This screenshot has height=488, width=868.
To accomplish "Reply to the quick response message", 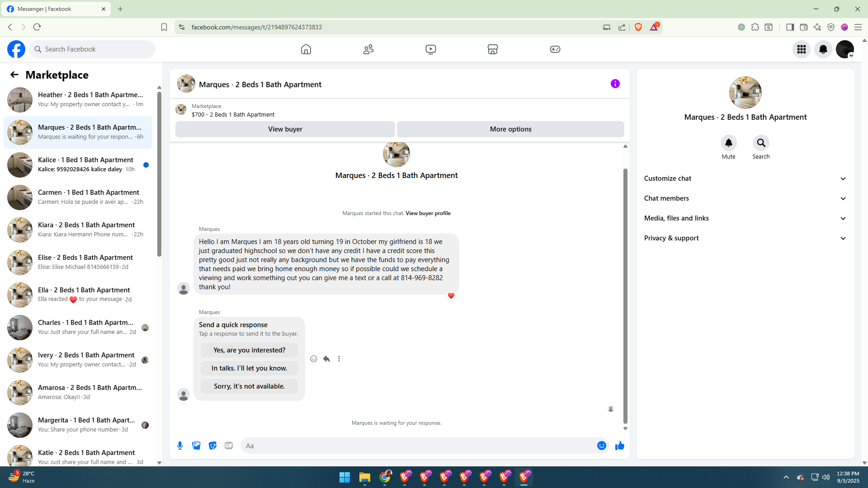I will pos(326,359).
